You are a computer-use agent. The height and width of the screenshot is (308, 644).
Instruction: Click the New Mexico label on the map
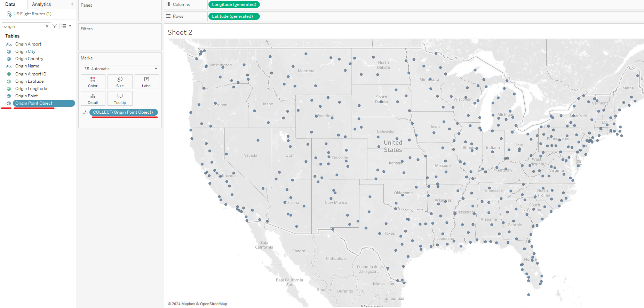[x=336, y=203]
